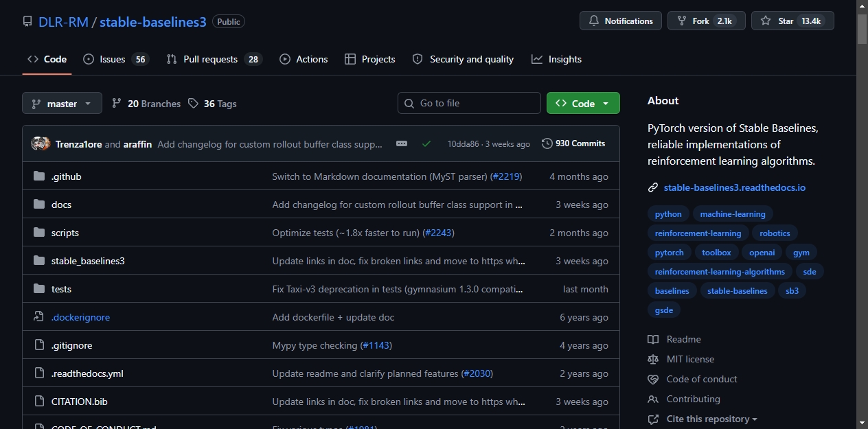
Task: Click the folder icon for .github
Action: pyautogui.click(x=39, y=176)
